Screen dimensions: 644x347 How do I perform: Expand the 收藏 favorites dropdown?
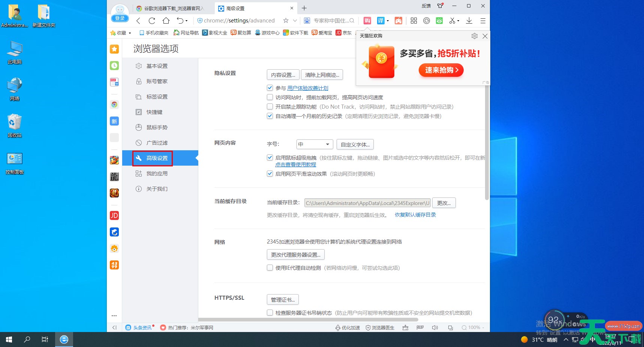tap(121, 33)
